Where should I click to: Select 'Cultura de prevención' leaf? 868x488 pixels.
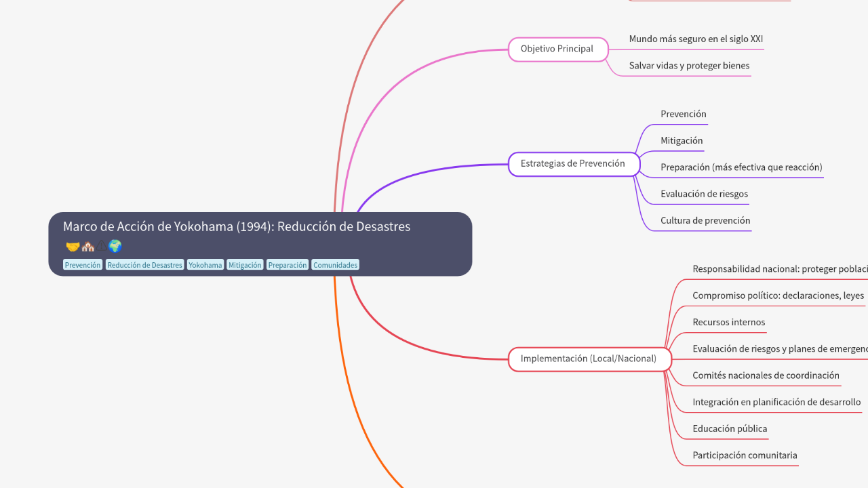(x=705, y=220)
